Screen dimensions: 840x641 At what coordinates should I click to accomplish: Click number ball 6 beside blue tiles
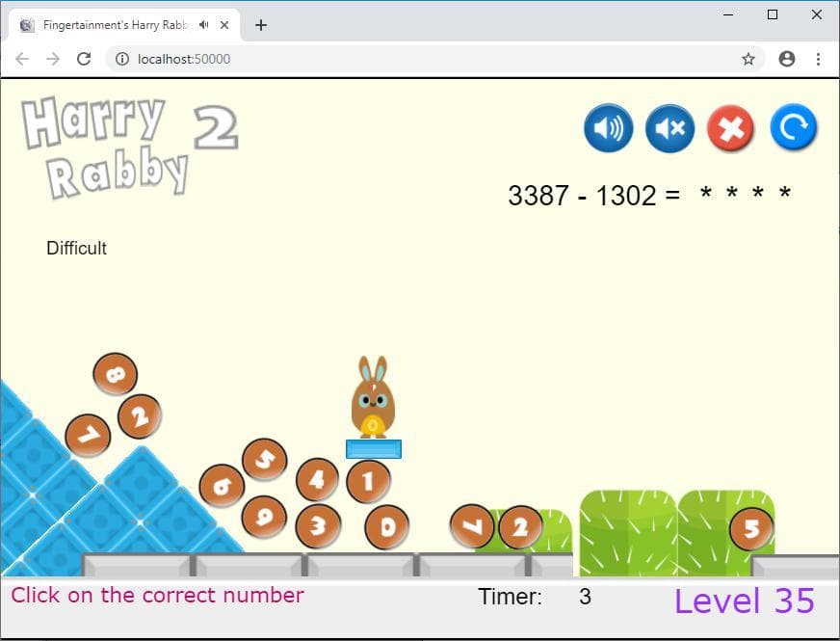point(222,486)
